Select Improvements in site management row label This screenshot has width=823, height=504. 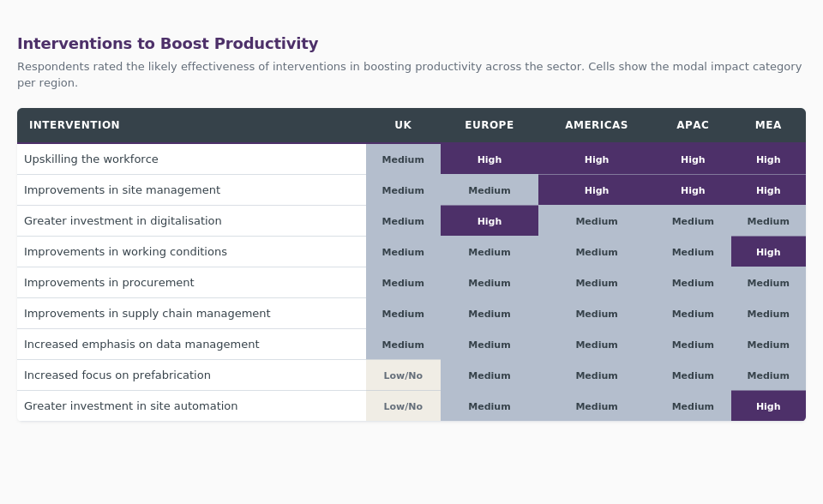[x=122, y=190]
